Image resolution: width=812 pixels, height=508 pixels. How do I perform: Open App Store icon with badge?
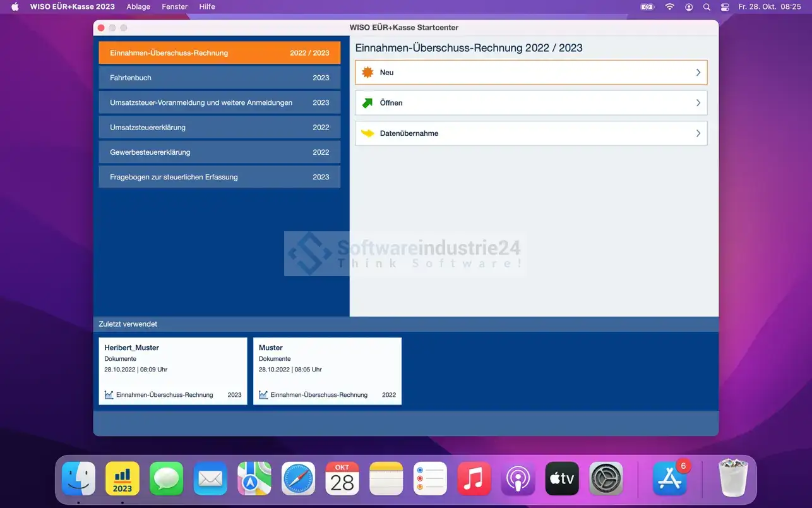point(669,478)
